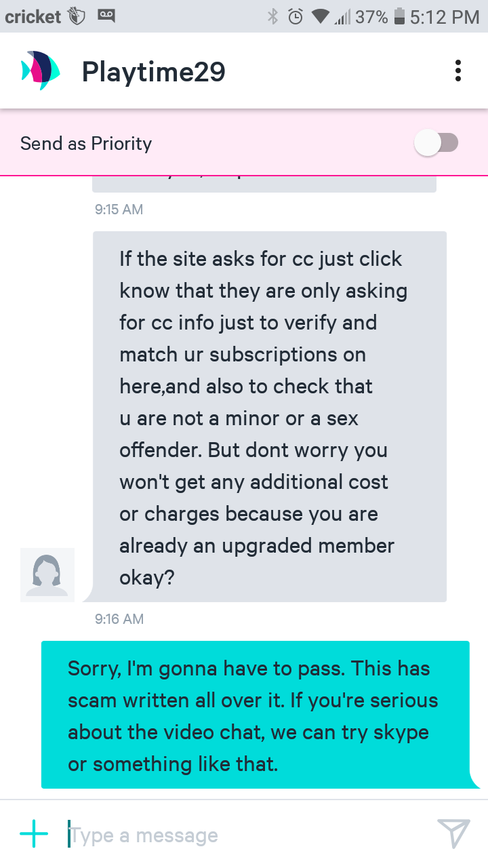The width and height of the screenshot is (488, 868).
Task: Tap the battery indicator icon
Action: click(x=400, y=16)
